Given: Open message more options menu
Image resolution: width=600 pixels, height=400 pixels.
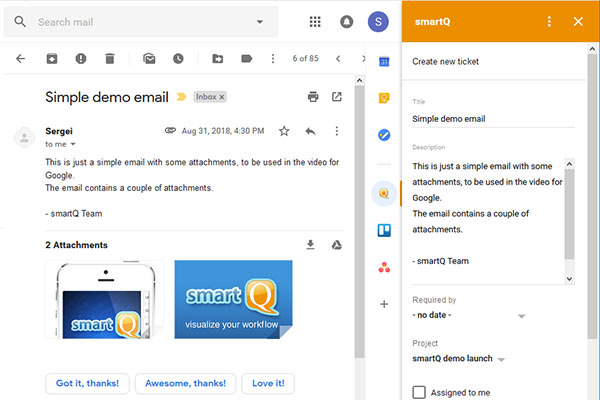Looking at the screenshot, I should coord(337,131).
